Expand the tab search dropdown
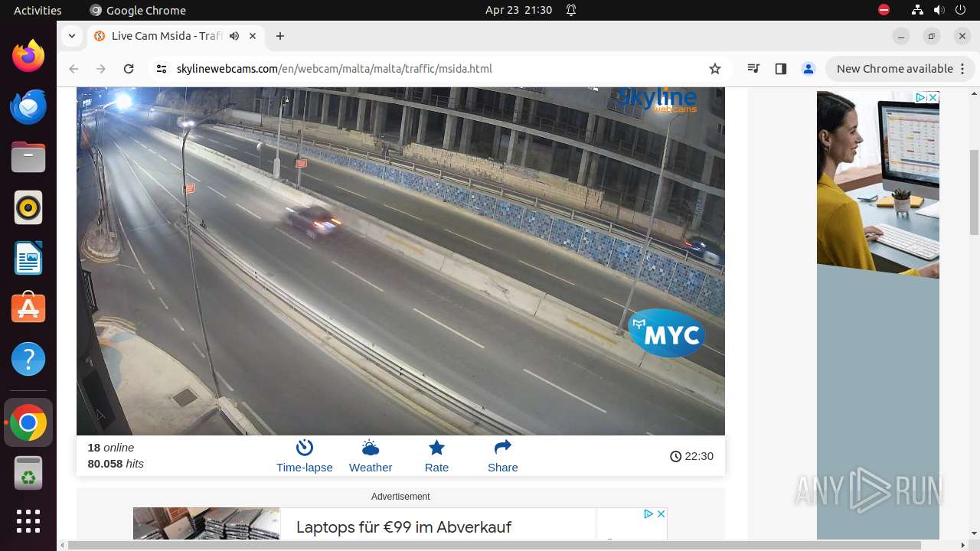This screenshot has height=551, width=980. [71, 36]
